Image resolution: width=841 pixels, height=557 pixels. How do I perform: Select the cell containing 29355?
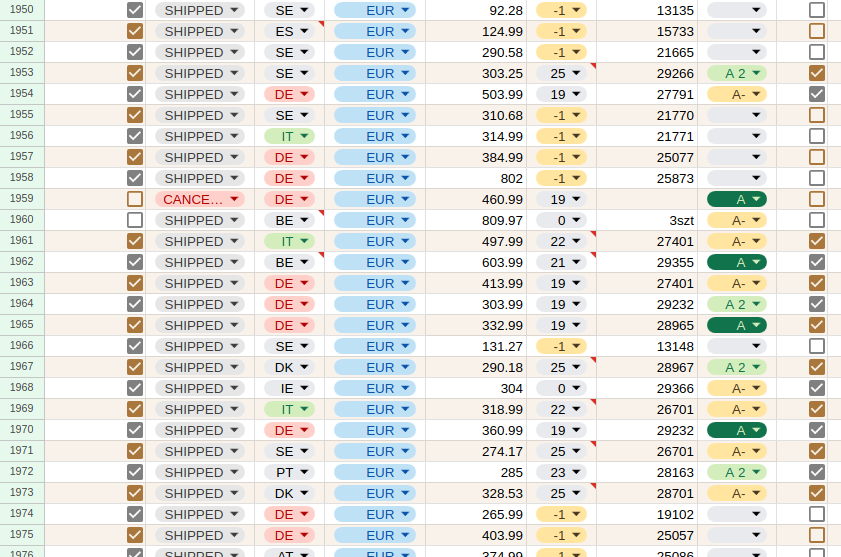point(647,262)
